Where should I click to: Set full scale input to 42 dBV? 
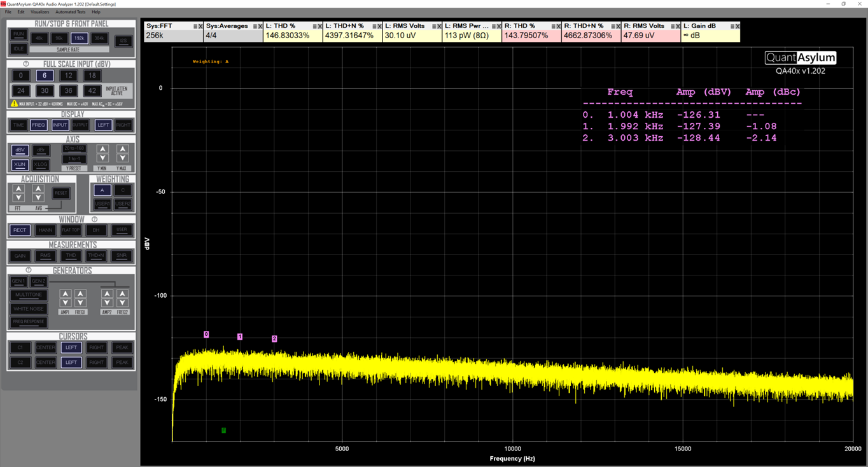click(x=92, y=91)
